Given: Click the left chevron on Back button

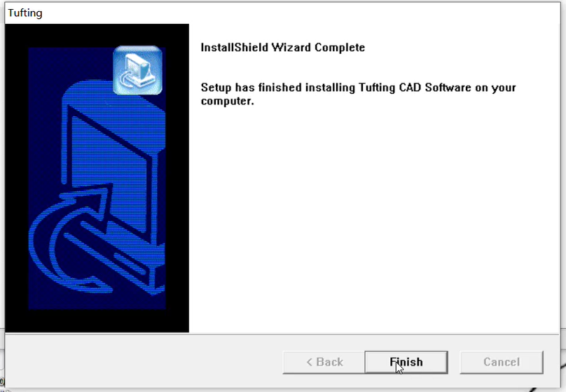Looking at the screenshot, I should tap(310, 362).
